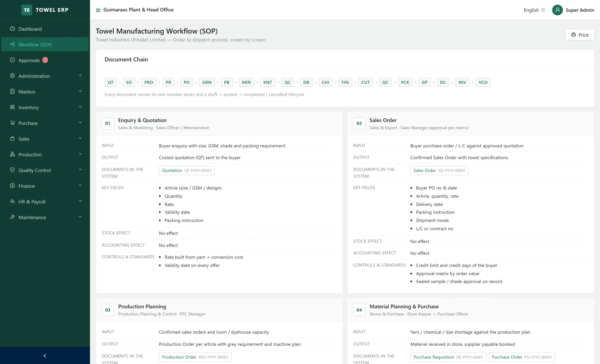Click the CUT chip in Document Chain
This screenshot has width=600, height=364.
tap(365, 82)
